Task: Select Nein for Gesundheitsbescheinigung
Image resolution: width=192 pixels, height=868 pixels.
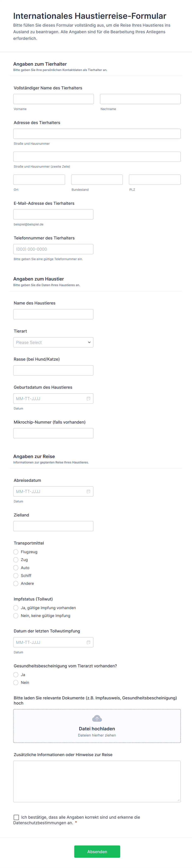Action: click(16, 682)
